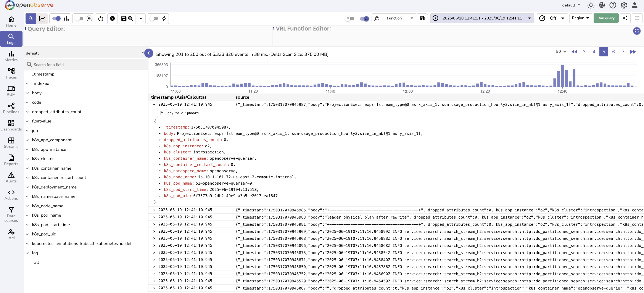
Task: Go to results page 3
Action: (584, 52)
